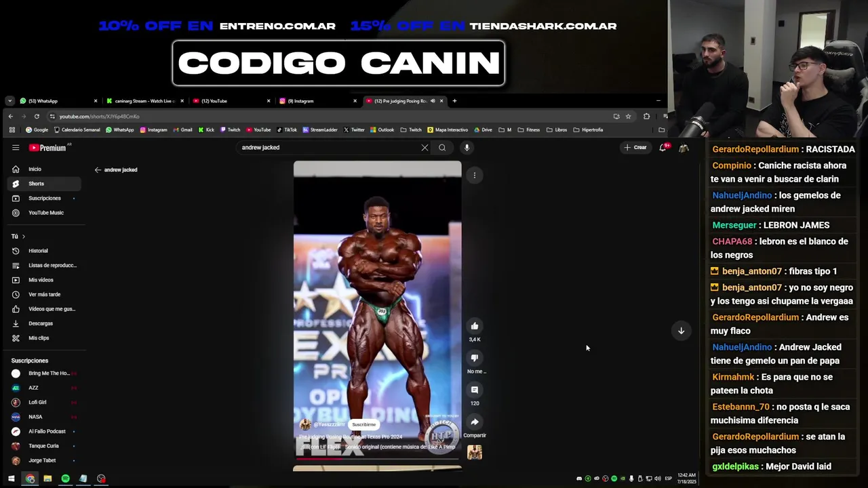Open the StreamLadder bookmark
The image size is (868, 488).
[x=320, y=129]
